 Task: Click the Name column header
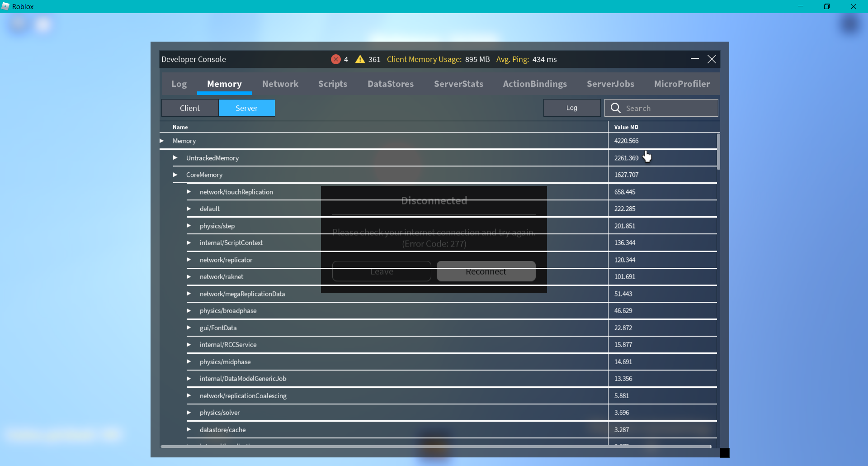[180, 127]
